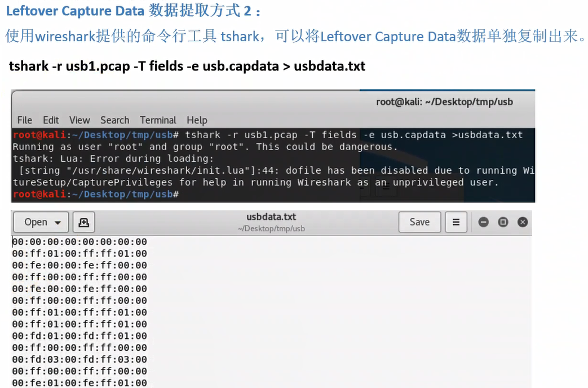Click the 'Leftover Capture Data' slide heading

tap(133, 11)
